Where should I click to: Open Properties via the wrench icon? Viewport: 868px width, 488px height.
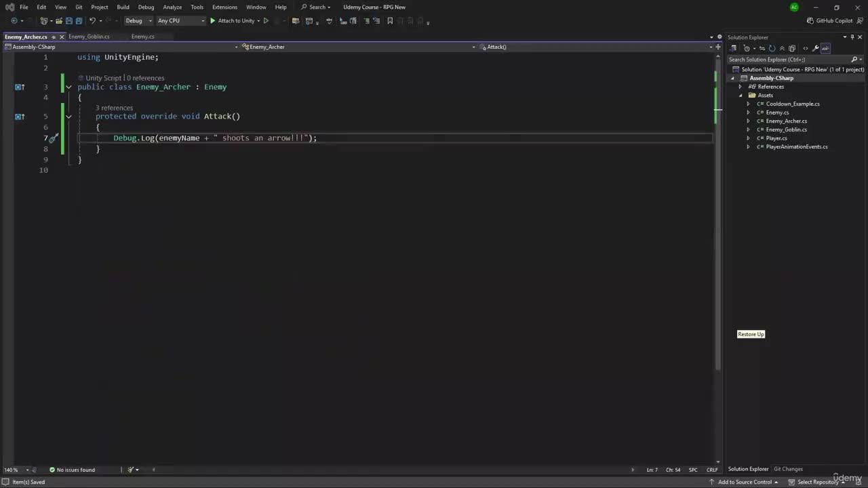[816, 48]
